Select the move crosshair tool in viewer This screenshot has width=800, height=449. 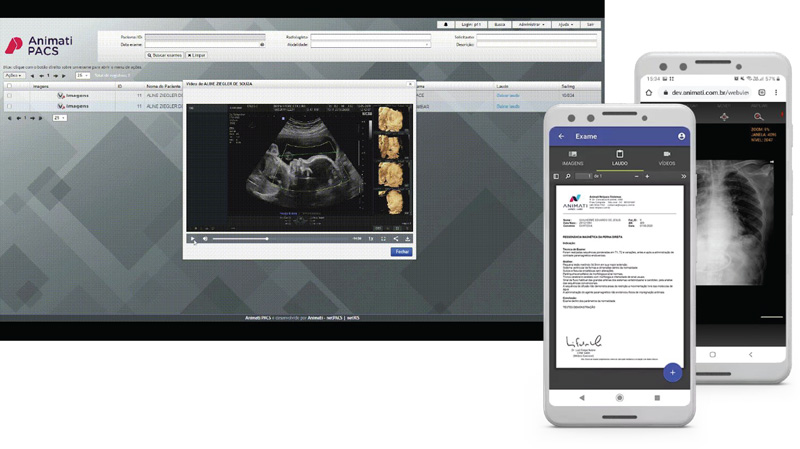point(724,117)
